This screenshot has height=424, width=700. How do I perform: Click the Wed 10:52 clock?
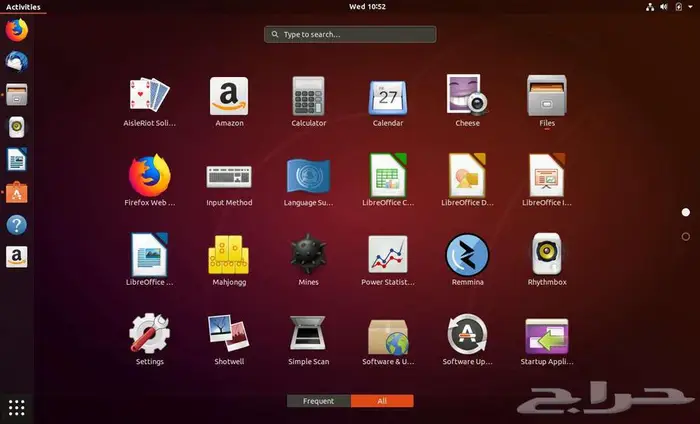350,7
